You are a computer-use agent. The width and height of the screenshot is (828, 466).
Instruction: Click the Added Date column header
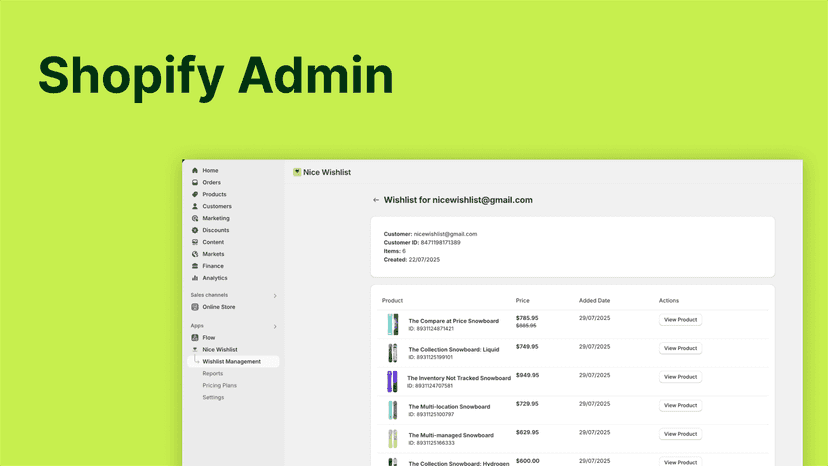[594, 301]
